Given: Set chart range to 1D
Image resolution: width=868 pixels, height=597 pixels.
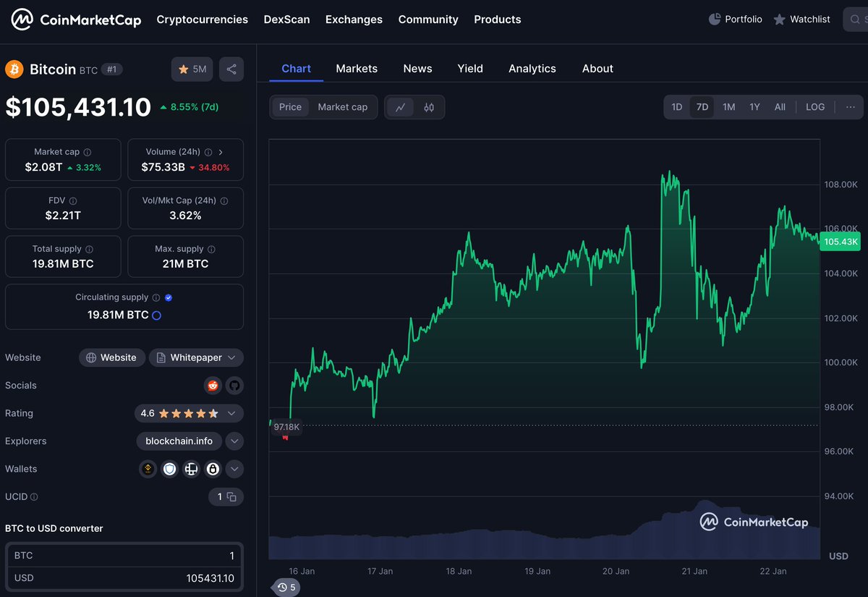Looking at the screenshot, I should coord(677,107).
